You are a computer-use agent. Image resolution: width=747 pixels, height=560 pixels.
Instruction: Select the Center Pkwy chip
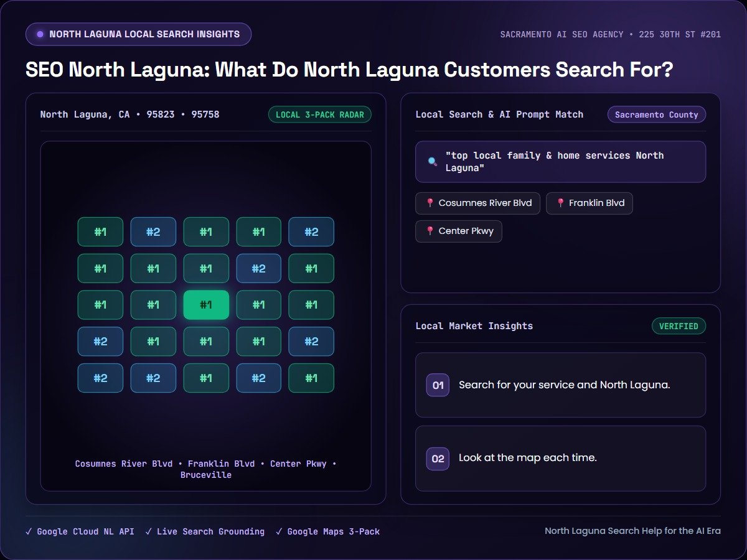click(459, 231)
